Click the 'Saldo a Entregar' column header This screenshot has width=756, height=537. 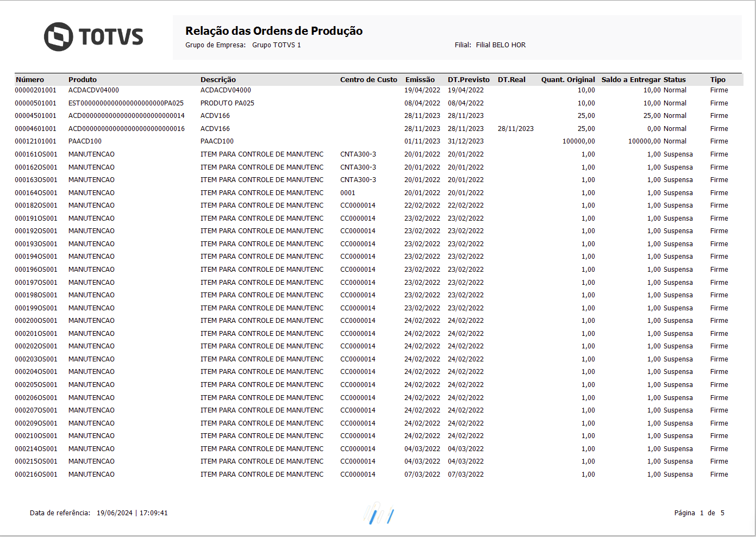point(631,80)
